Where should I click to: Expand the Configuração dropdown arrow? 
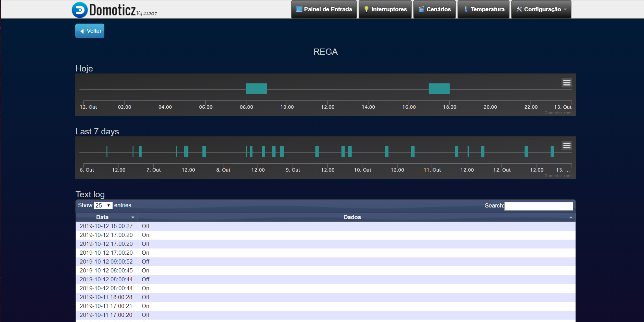point(565,10)
